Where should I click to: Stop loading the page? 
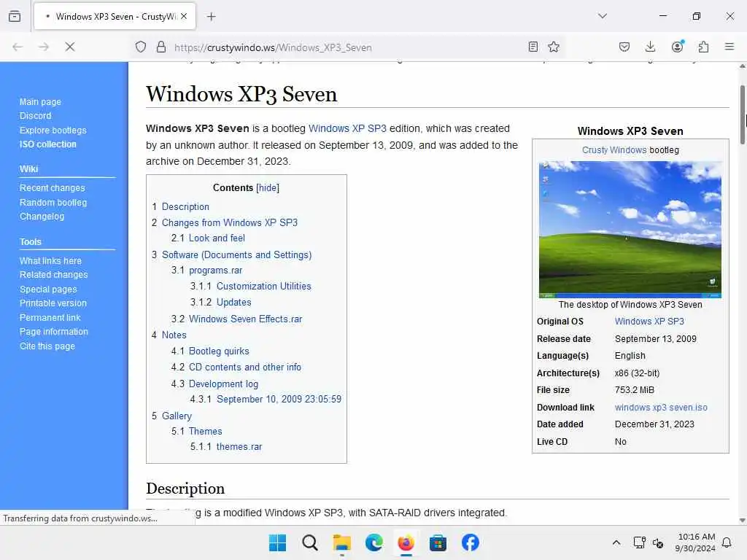(70, 47)
